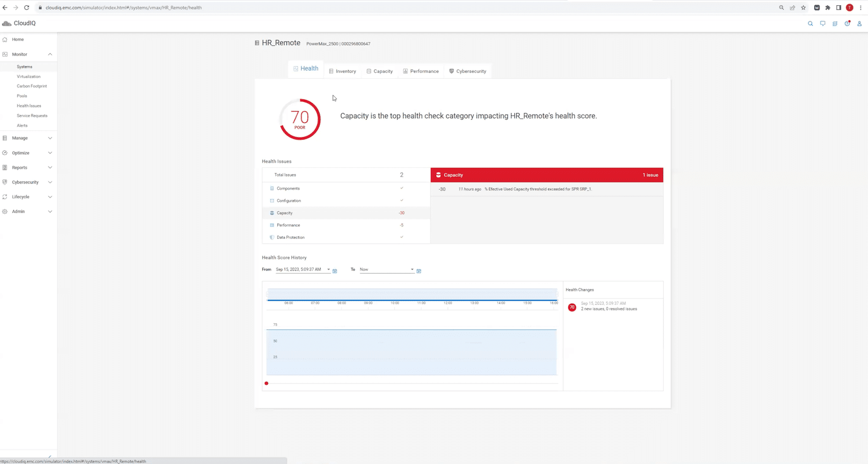This screenshot has height=464, width=868.
Task: Switch to the Performance tab
Action: (421, 71)
